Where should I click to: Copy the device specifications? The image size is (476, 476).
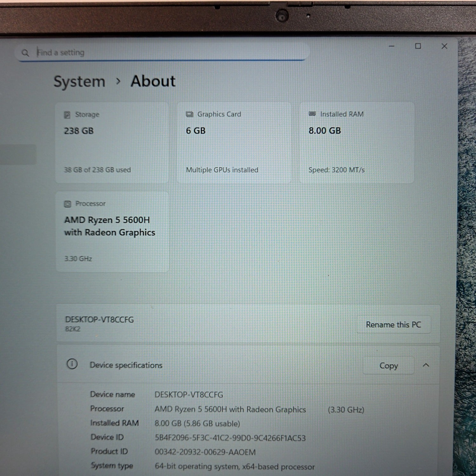(x=388, y=366)
